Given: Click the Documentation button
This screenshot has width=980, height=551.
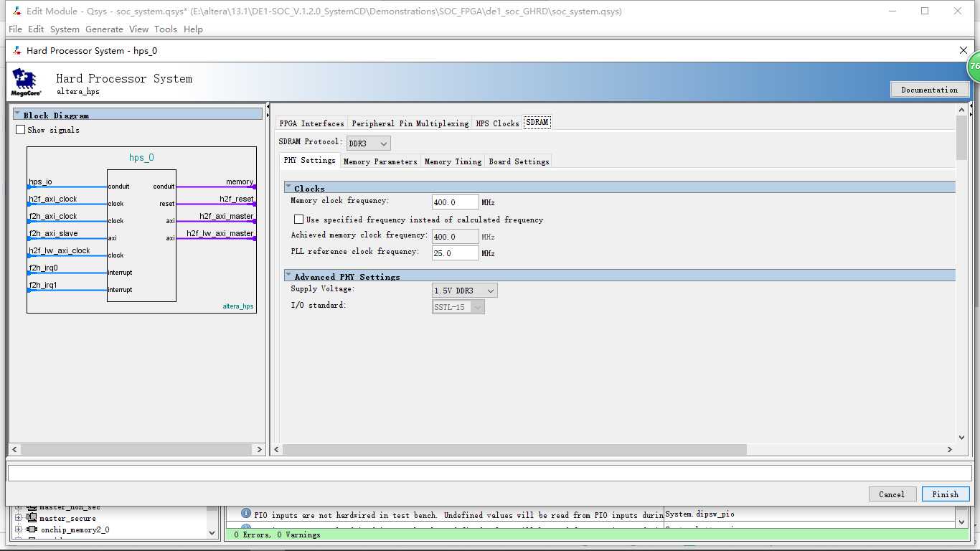Looking at the screenshot, I should [930, 90].
